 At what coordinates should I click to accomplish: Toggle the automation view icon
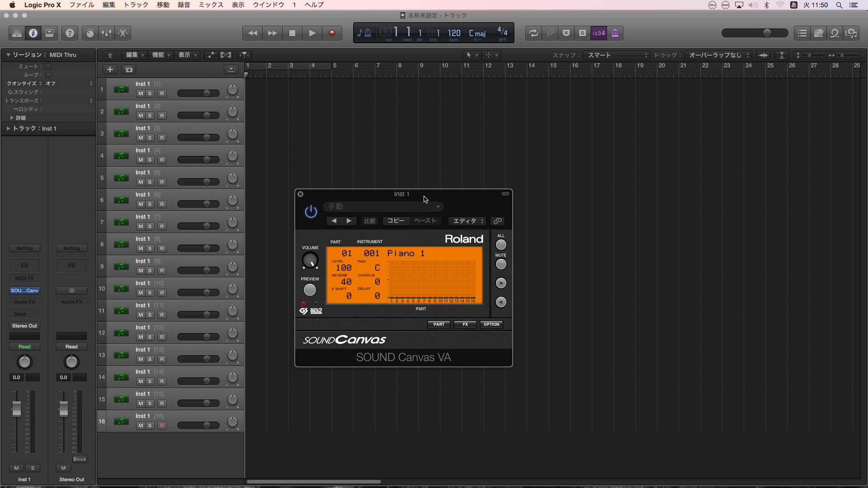tap(211, 55)
